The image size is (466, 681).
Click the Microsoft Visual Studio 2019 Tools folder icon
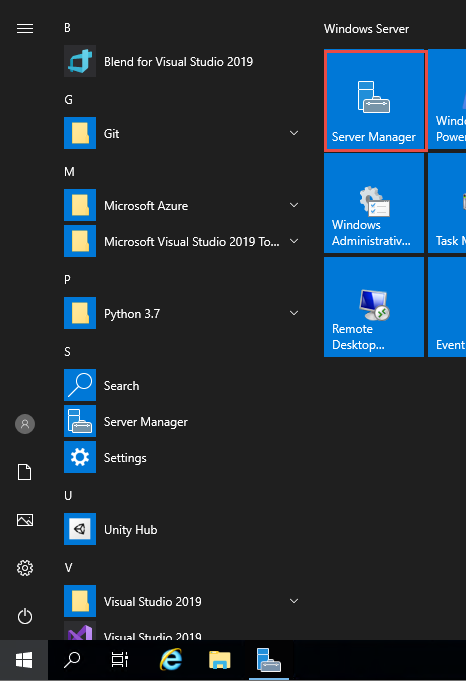point(80,241)
